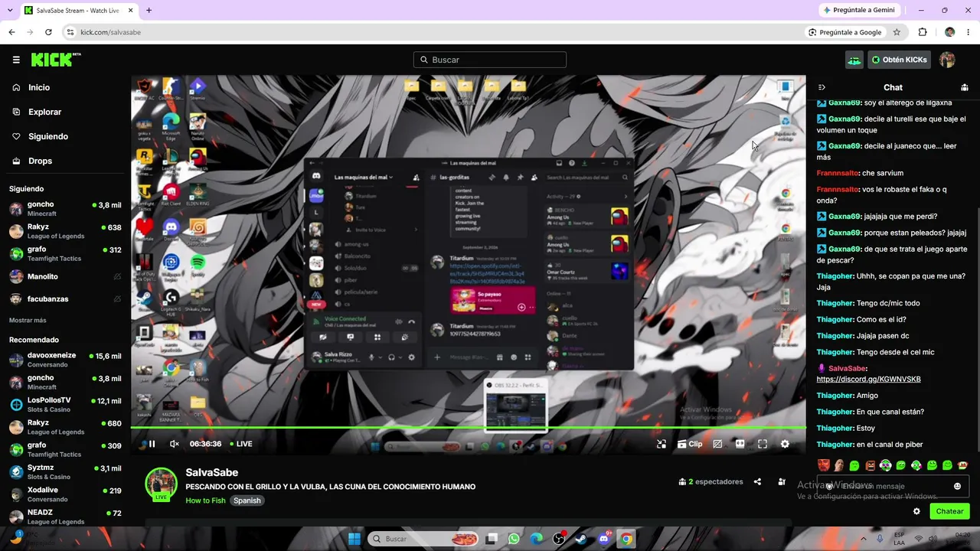This screenshot has height=551, width=980.
Task: Show the 2 espectadores viewer count
Action: point(710,482)
